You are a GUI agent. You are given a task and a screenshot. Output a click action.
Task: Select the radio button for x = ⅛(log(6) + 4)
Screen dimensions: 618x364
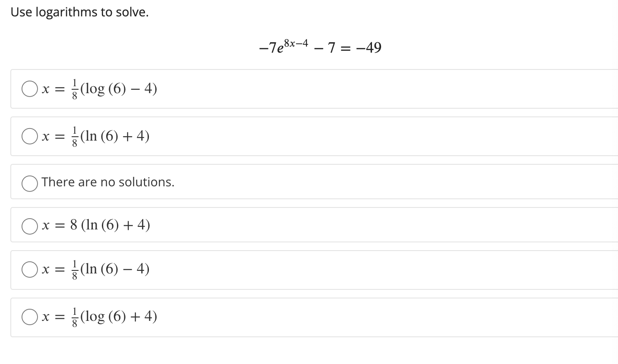click(29, 317)
